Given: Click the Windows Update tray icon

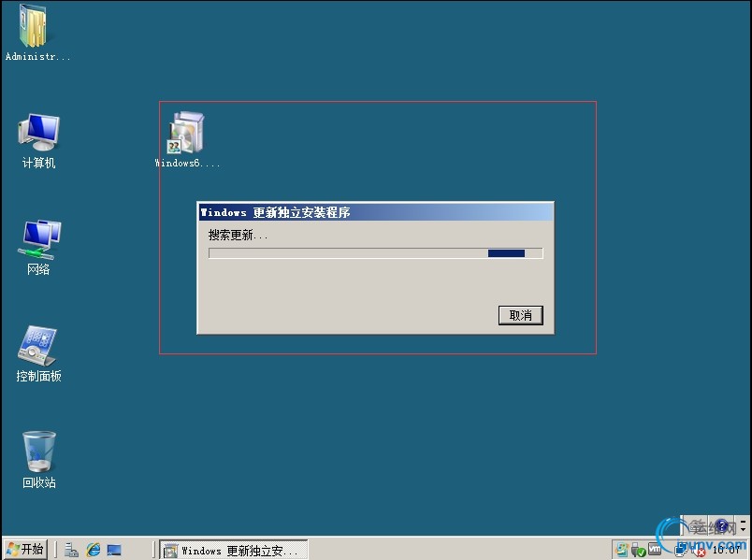Looking at the screenshot, I should [622, 550].
